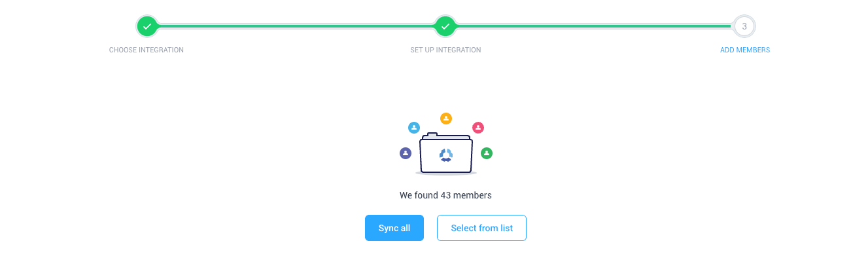Screen dimensions: 868x279
Task: Click the Sync all button
Action: point(394,228)
